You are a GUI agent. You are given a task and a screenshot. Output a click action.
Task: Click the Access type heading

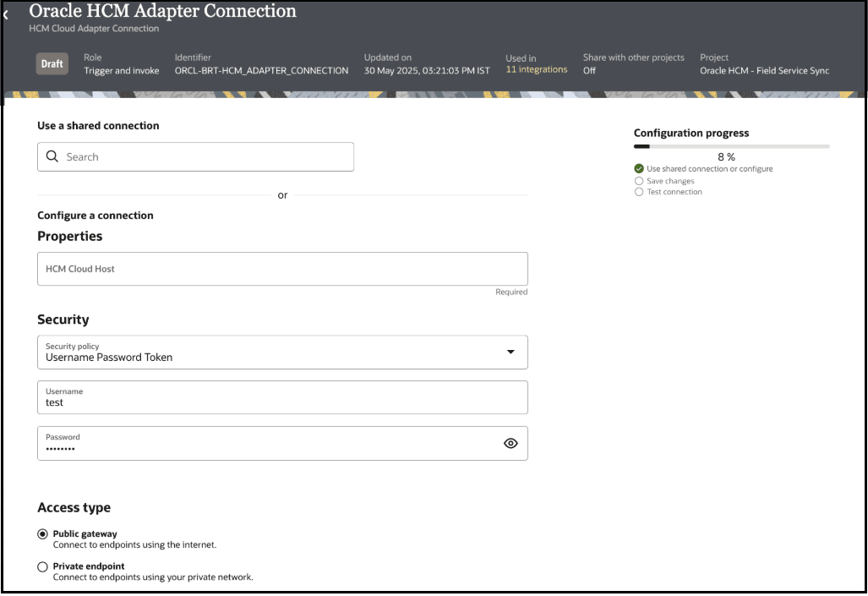(x=74, y=507)
